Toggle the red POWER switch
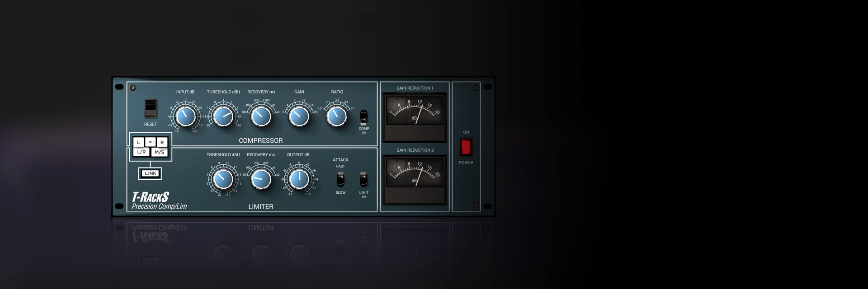This screenshot has height=289, width=868. 466,147
